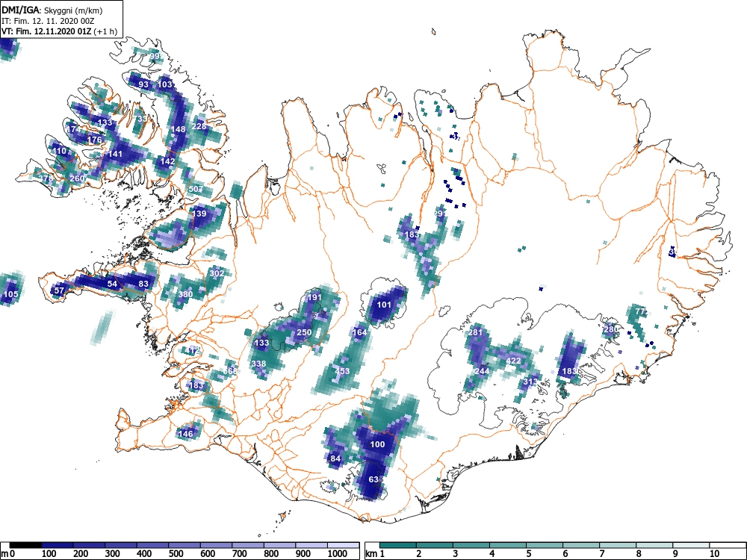Image resolution: width=747 pixels, height=560 pixels.
Task: Click the 'VT: Fim. 12.11.2020 01Z (+1 h)' line
Action: click(x=59, y=31)
